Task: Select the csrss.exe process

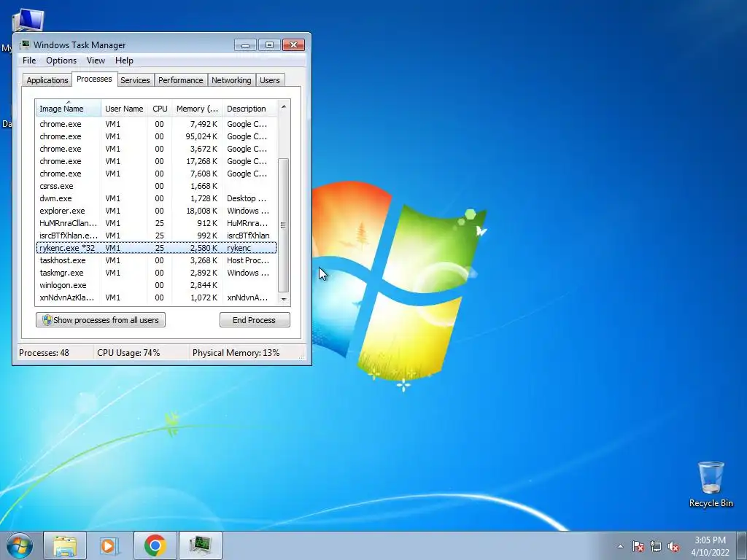Action: [156, 186]
